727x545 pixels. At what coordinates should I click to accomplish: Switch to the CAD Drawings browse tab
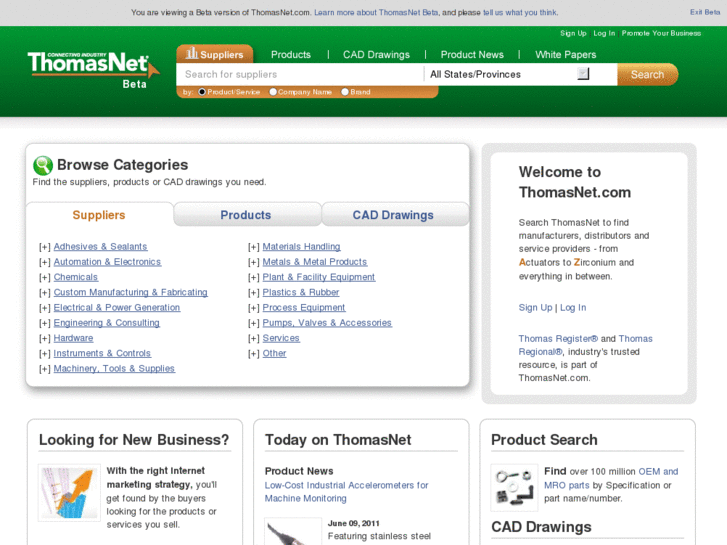point(393,215)
